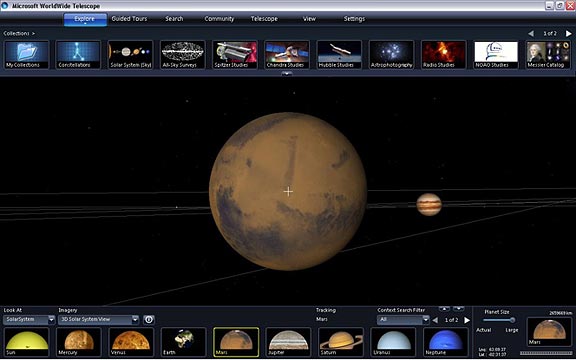Switch to the Telescope tab
576x360 pixels.
pyautogui.click(x=264, y=19)
